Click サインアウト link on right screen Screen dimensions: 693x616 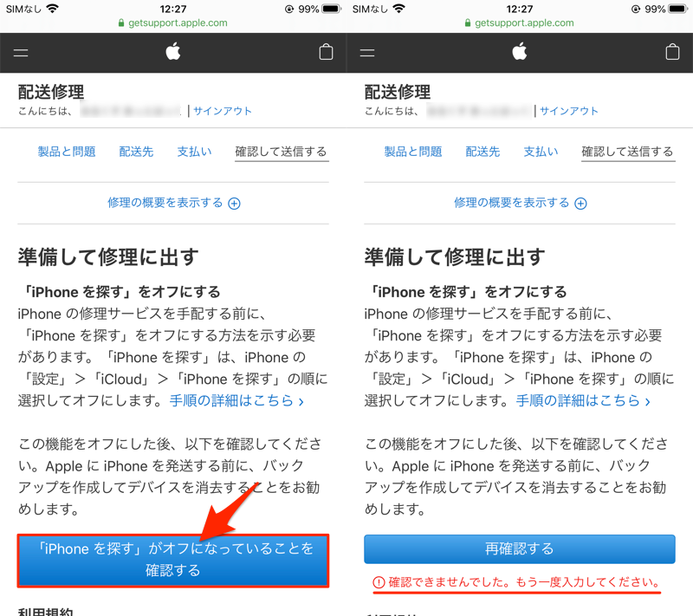coord(569,111)
